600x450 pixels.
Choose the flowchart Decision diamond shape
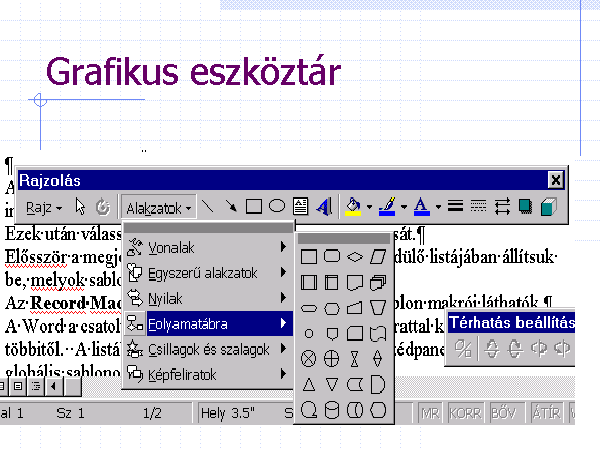pyautogui.click(x=354, y=257)
